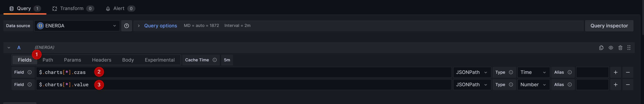The image size is (644, 104).
Task: Switch to the Alert tab
Action: pyautogui.click(x=119, y=8)
